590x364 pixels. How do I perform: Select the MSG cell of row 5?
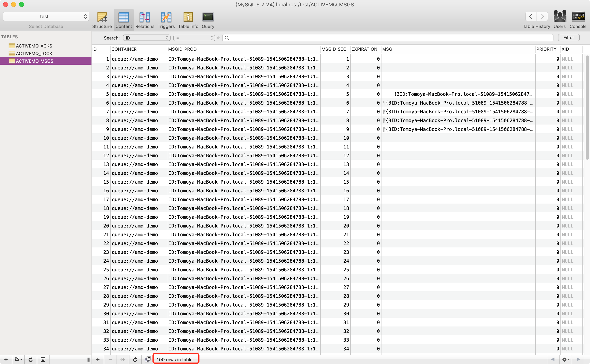coord(458,94)
